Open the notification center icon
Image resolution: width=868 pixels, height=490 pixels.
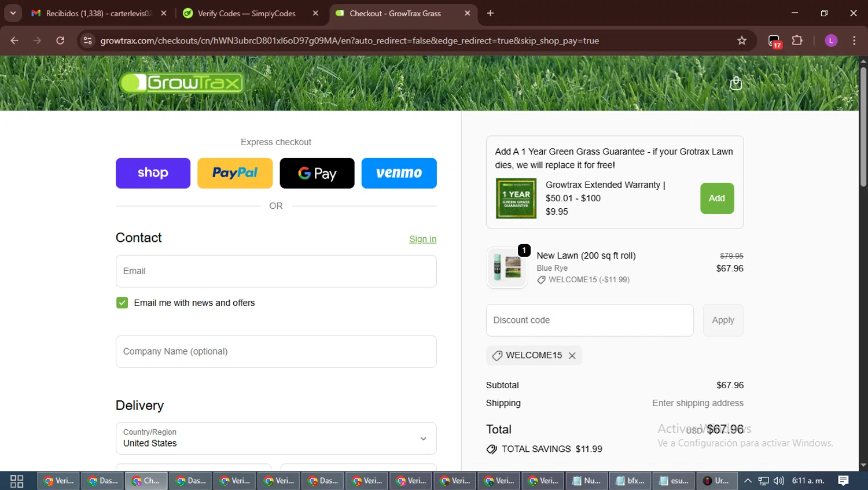844,481
